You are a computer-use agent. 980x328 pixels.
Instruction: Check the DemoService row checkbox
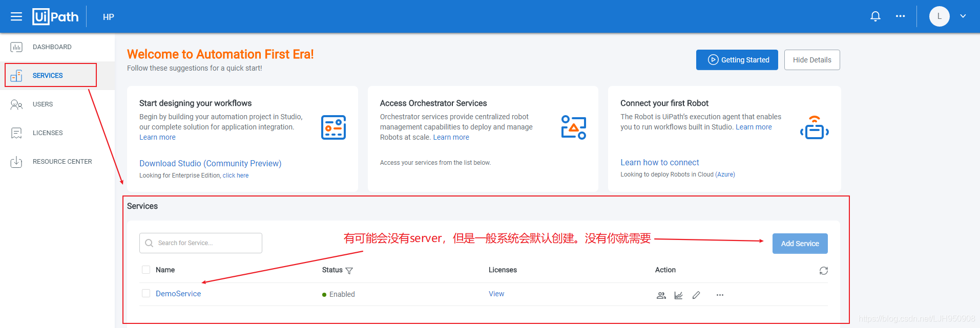[x=146, y=293]
